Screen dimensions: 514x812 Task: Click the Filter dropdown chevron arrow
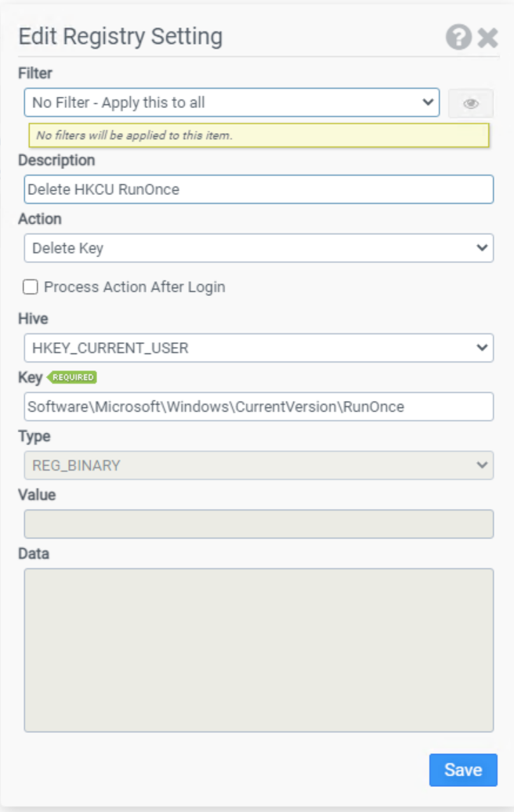428,102
